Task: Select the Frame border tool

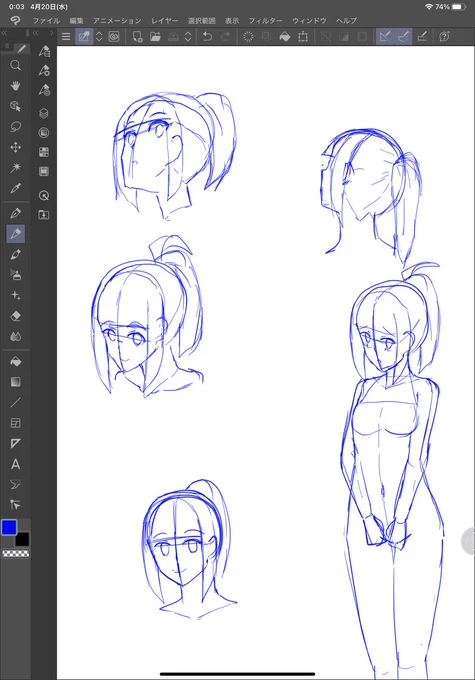Action: [15, 423]
